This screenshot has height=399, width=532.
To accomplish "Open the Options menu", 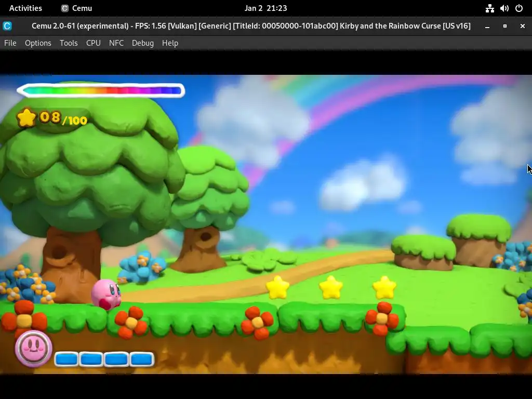I will coord(38,43).
